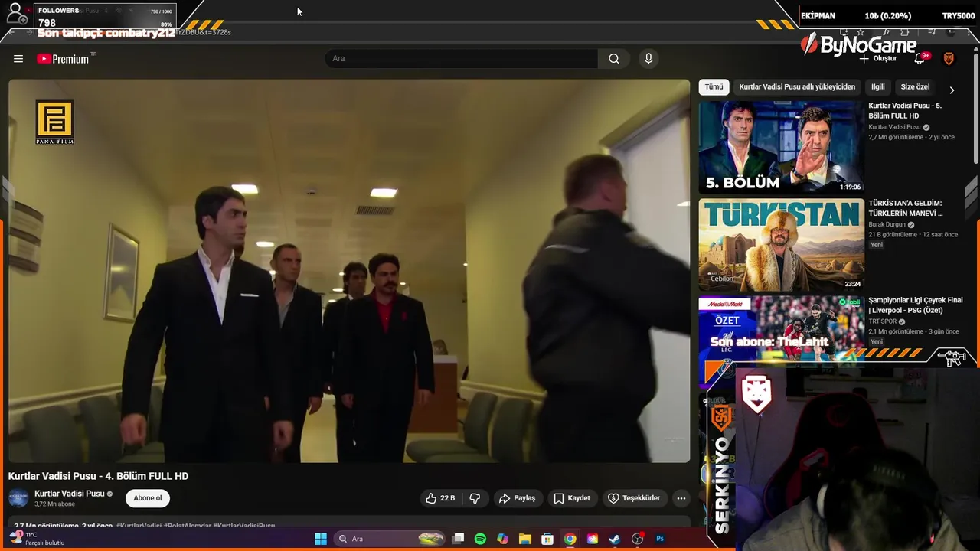Open Kurtlar Vadisi Pusu channel name below video
The width and height of the screenshot is (980, 551).
pos(69,494)
